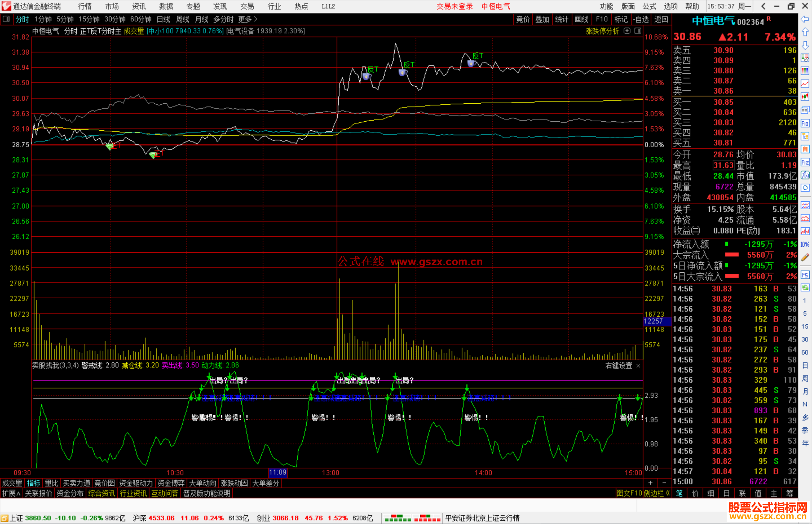
Task: Click 平安证券北京上证云行情 server status
Action: [x=482, y=518]
